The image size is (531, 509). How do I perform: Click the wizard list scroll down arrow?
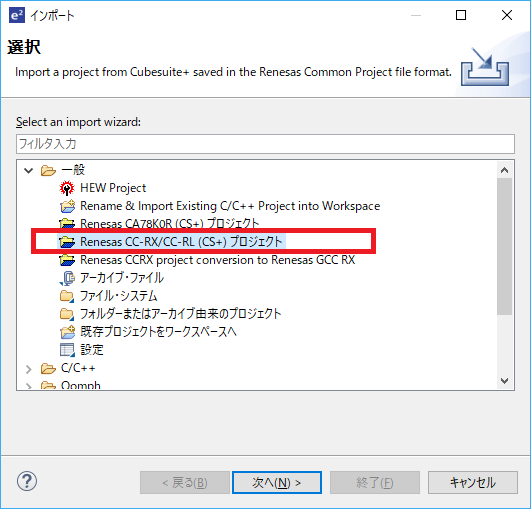(505, 381)
